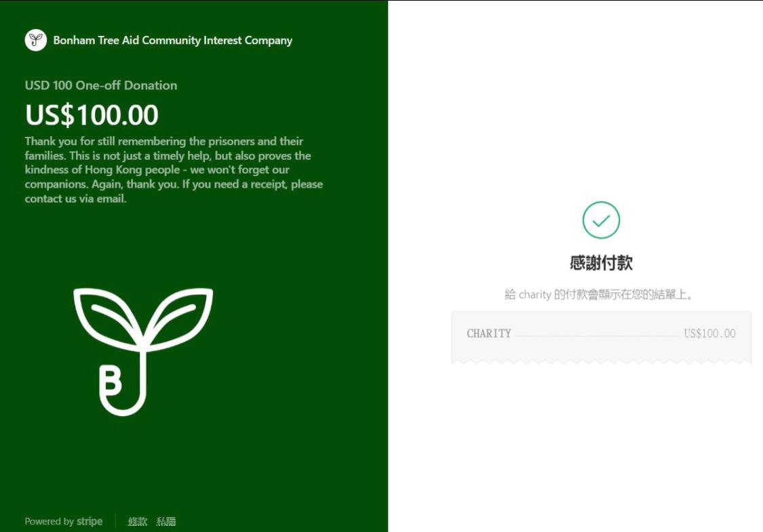Click the CHARITY label on receipt
The height and width of the screenshot is (532, 763).
[x=488, y=333]
